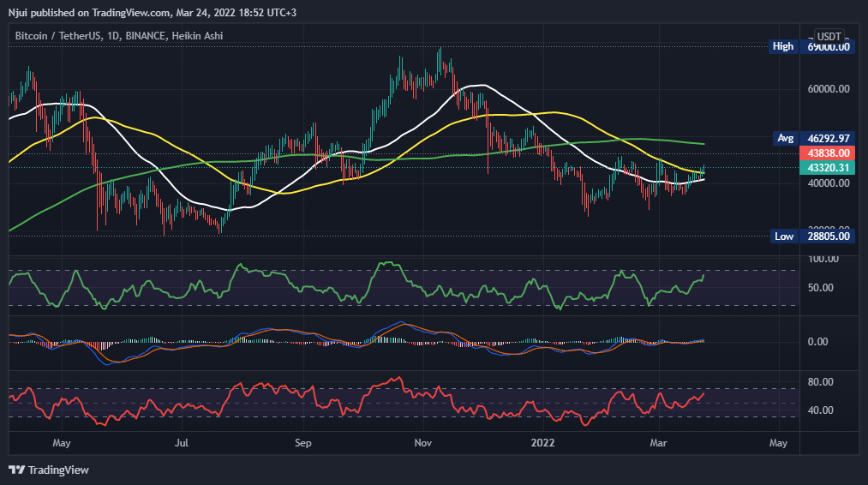Select the High price label
This screenshot has width=868, height=485.
coord(783,46)
